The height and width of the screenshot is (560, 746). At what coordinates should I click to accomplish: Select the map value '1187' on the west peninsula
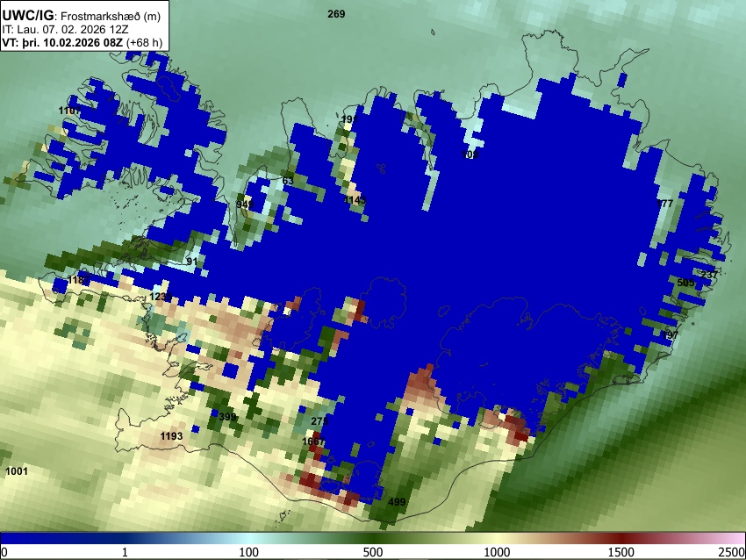click(x=79, y=280)
